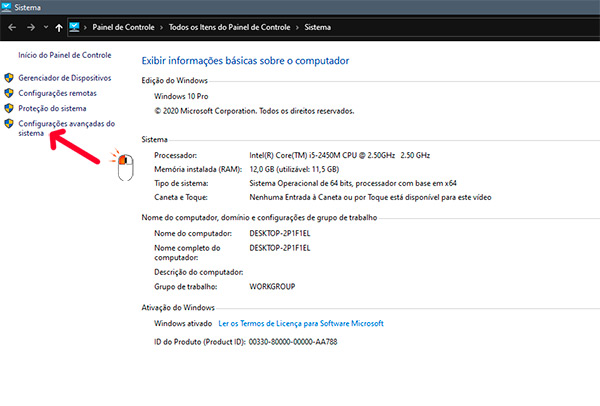Select Sistema breadcrumb in address bar
Screen dimensions: 600x406
pyautogui.click(x=318, y=27)
